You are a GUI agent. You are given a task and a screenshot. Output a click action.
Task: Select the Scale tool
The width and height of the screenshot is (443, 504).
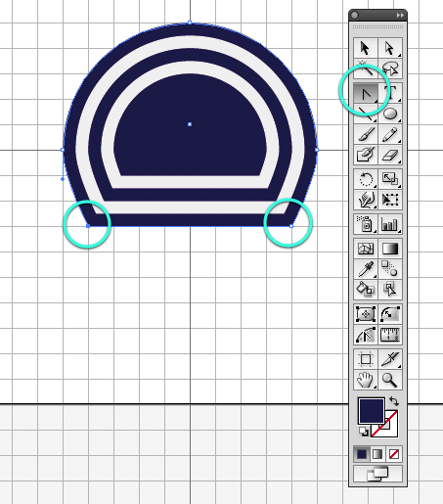[390, 179]
